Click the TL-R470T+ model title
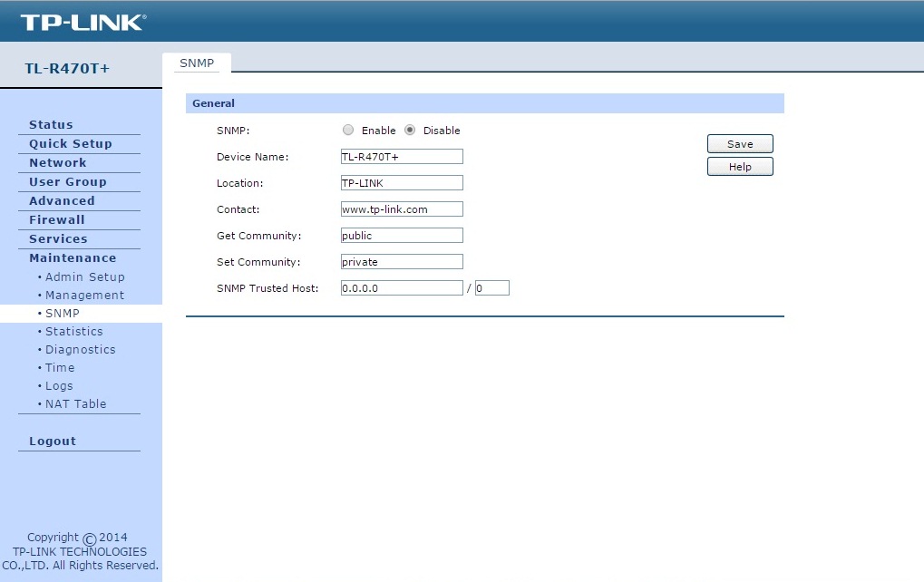Image resolution: width=924 pixels, height=582 pixels. pyautogui.click(x=67, y=68)
